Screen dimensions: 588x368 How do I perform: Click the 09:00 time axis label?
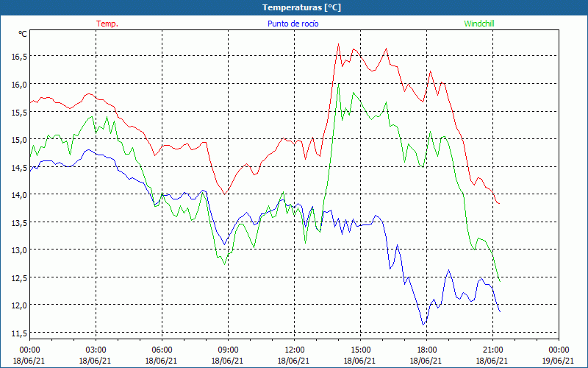tap(228, 350)
